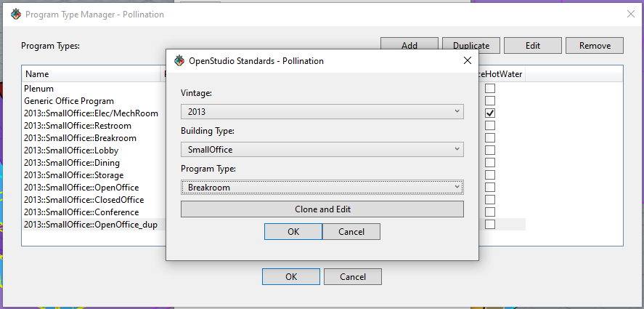Screen dimensions: 644x309
Task: Click Pollination icon in OpenStudio Standards title bar
Action: coord(179,61)
